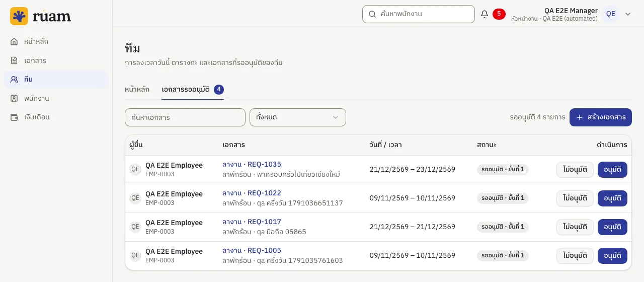Screen dimensions: 644x282
Task: Click QE avatar in REQ-1017 row
Action: click(x=135, y=227)
